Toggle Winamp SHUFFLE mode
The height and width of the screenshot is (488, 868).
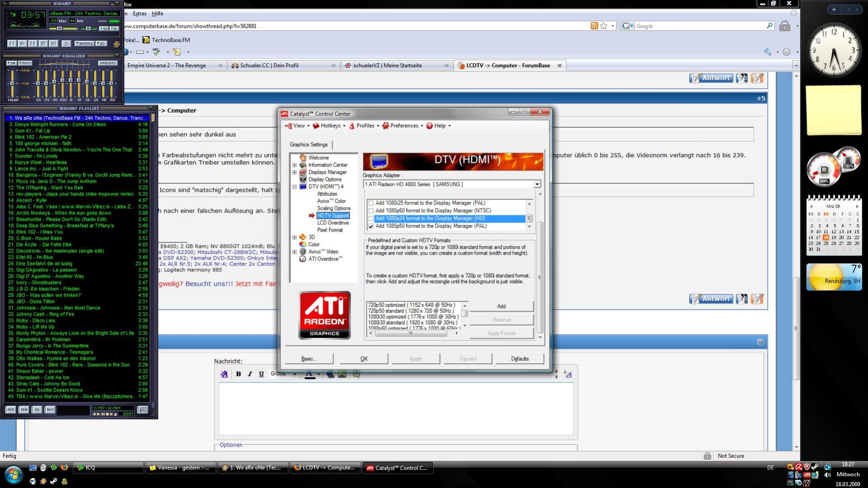[85, 43]
